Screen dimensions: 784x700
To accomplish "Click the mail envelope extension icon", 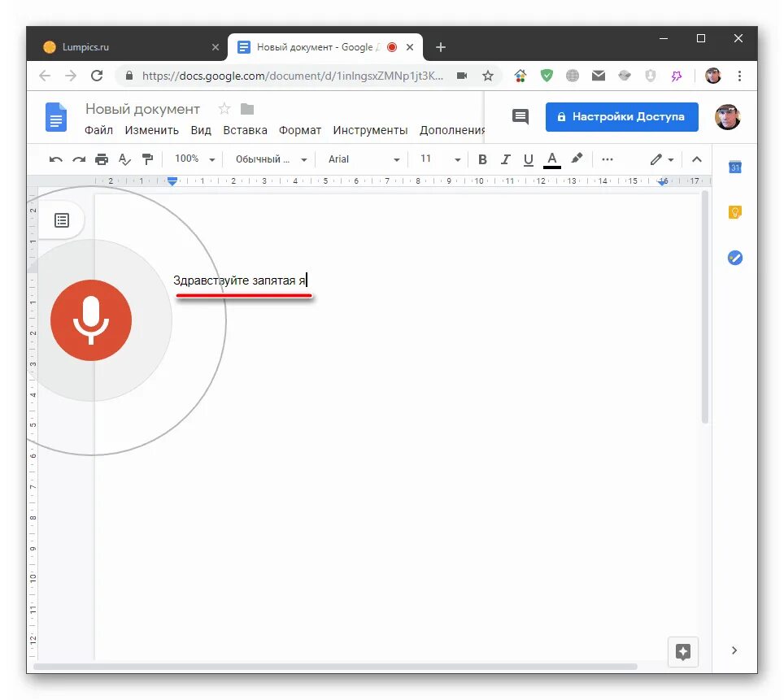I will (x=599, y=76).
